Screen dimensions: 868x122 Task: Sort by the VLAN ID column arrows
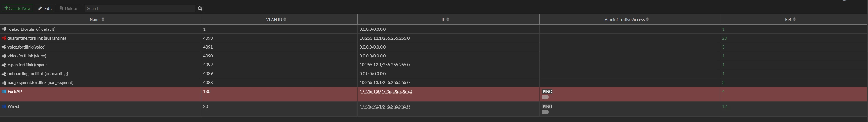point(285,20)
